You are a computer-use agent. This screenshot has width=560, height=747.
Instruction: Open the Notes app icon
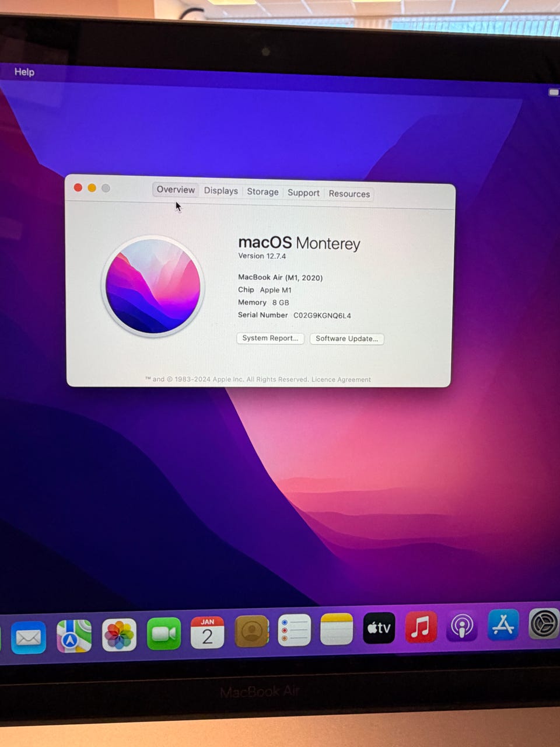[x=337, y=629]
